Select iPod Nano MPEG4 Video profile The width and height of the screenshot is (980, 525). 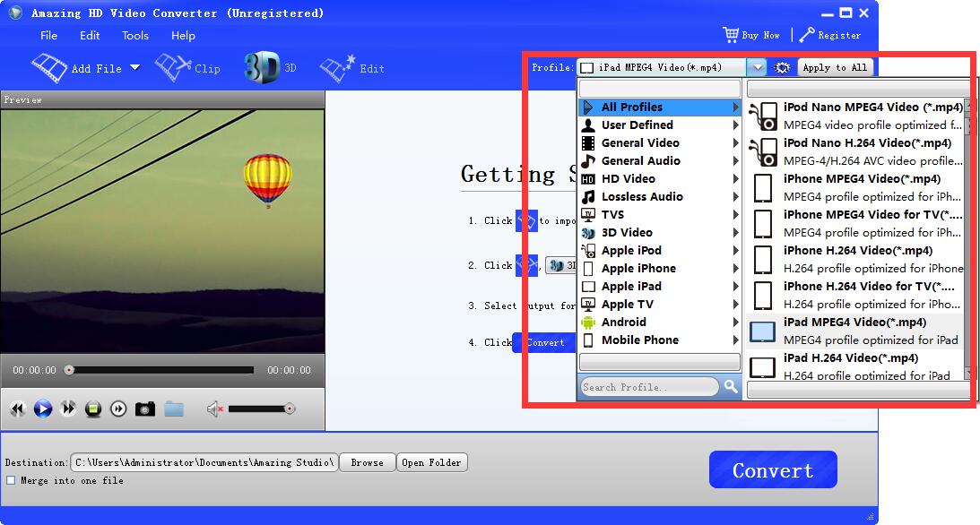[855, 116]
